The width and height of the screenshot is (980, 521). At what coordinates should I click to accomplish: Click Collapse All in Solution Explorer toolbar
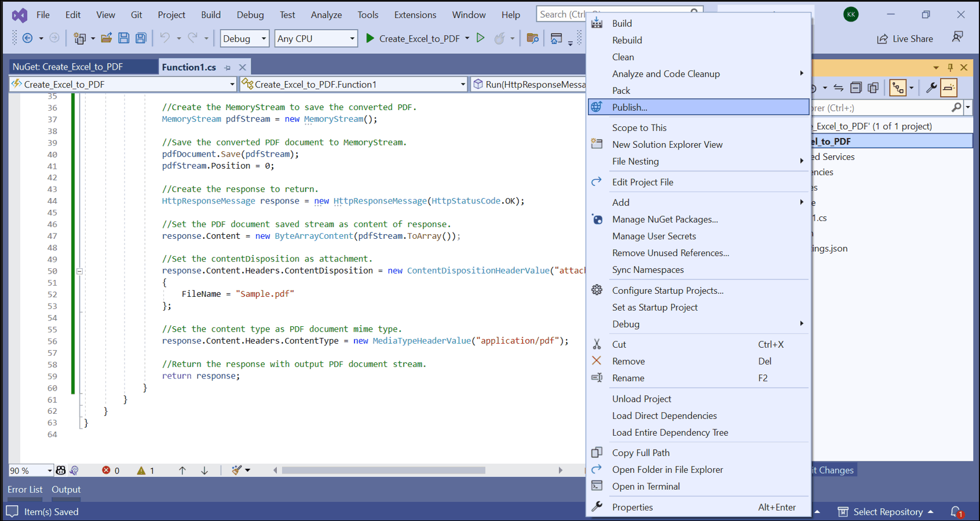(x=855, y=88)
